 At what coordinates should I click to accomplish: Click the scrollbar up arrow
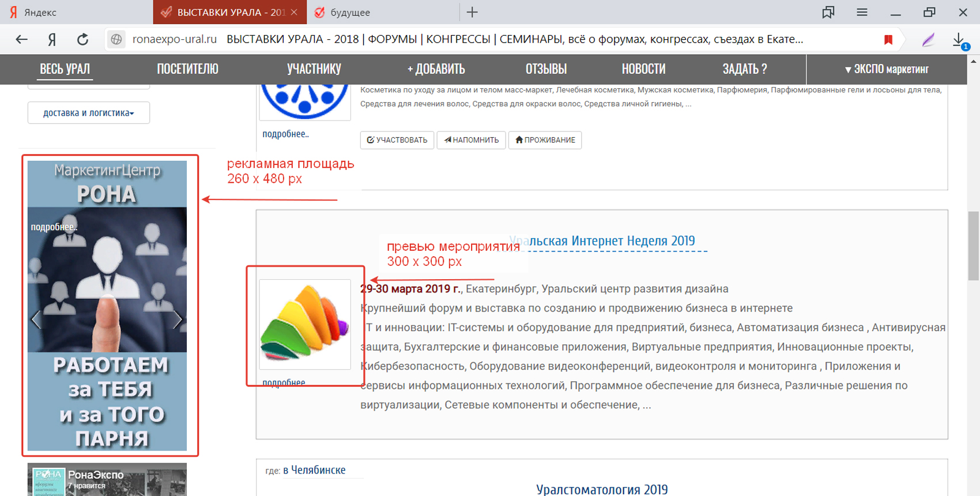click(973, 61)
